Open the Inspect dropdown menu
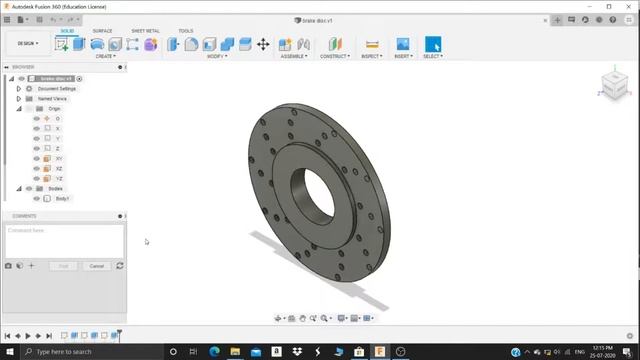Viewport: 640px width, 360px height. coord(372,56)
